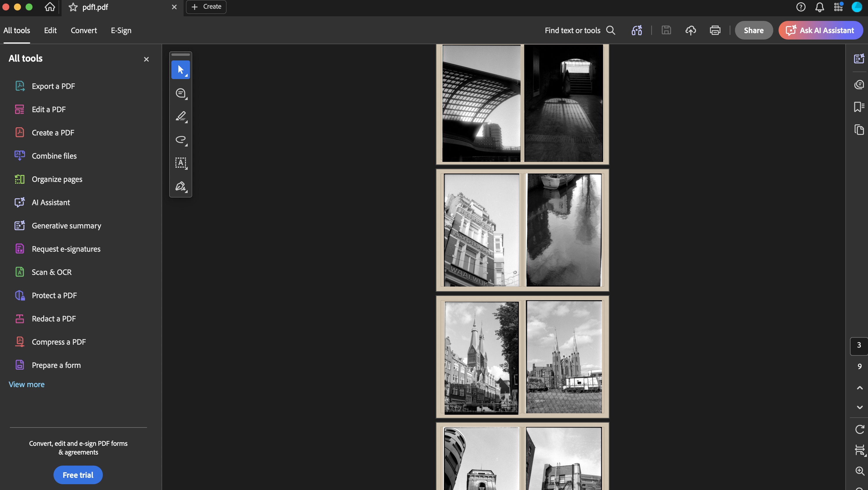
Task: Click the Home icon
Action: [50, 7]
